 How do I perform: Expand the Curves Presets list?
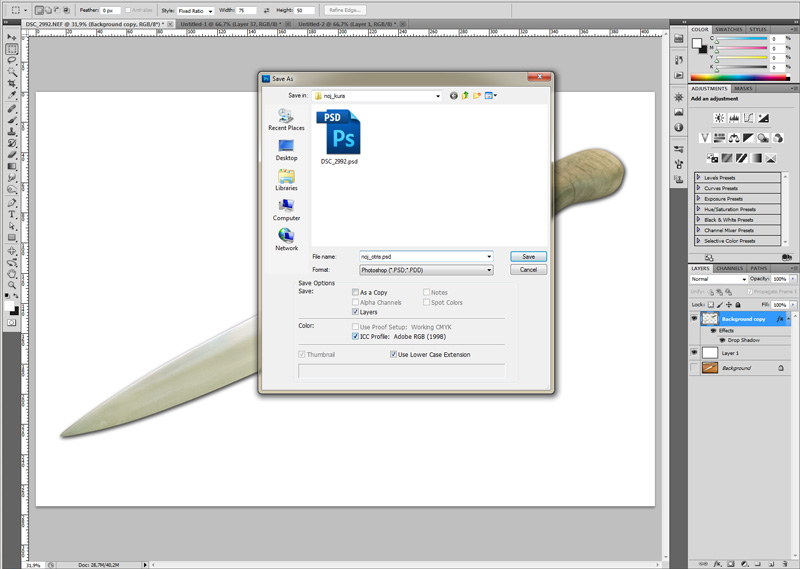(x=698, y=188)
